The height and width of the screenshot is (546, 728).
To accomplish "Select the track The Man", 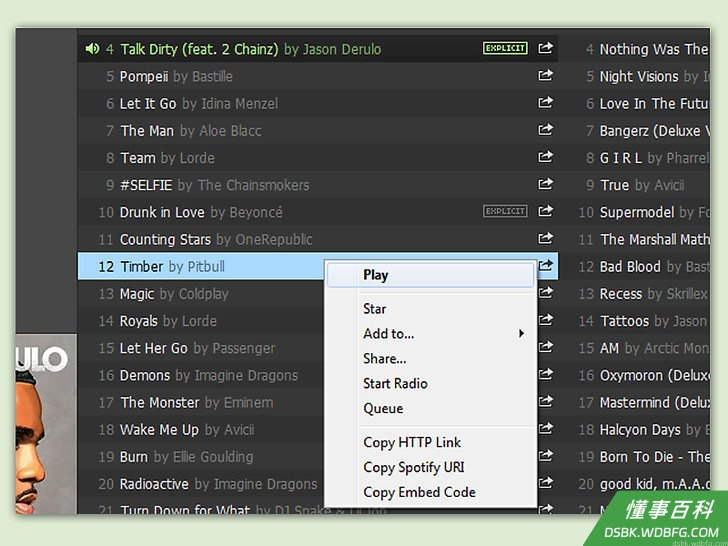I will [x=147, y=131].
